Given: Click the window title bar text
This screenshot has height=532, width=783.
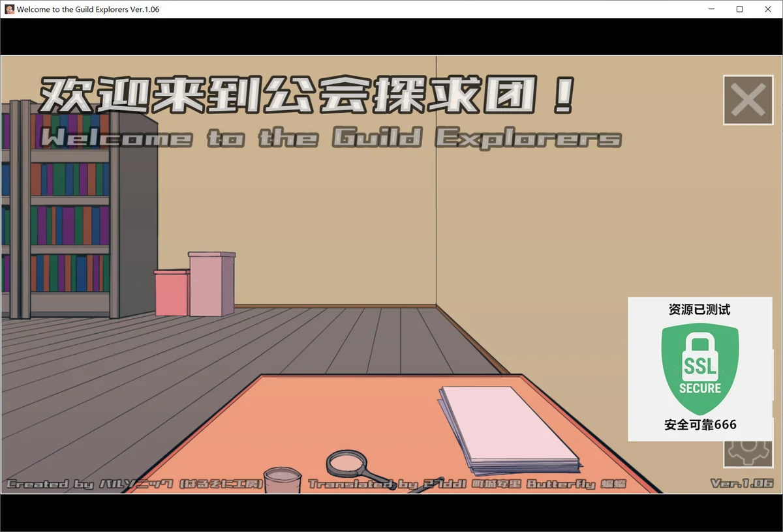Looking at the screenshot, I should [x=88, y=9].
